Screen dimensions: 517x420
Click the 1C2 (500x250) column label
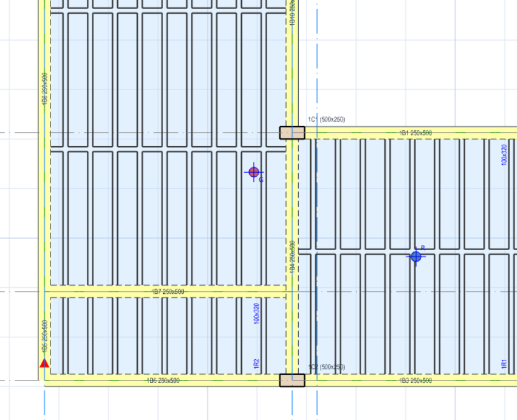coord(326,367)
